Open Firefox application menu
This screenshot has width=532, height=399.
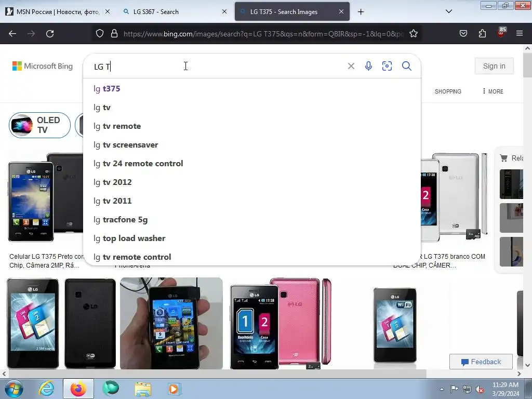point(520,34)
